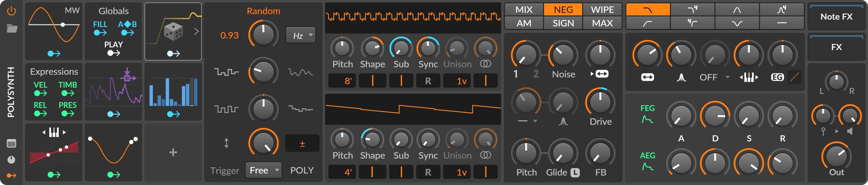Edit the 0.93 rate value

click(229, 35)
